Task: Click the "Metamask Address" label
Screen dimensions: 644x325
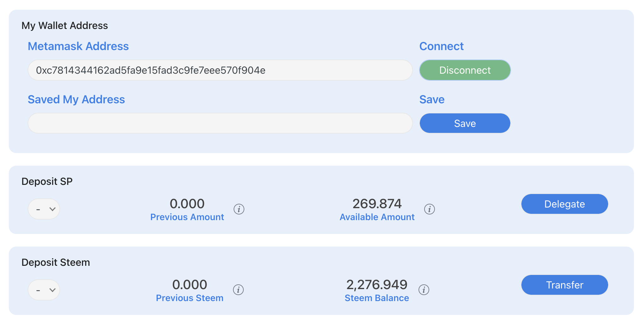Action: (x=78, y=46)
